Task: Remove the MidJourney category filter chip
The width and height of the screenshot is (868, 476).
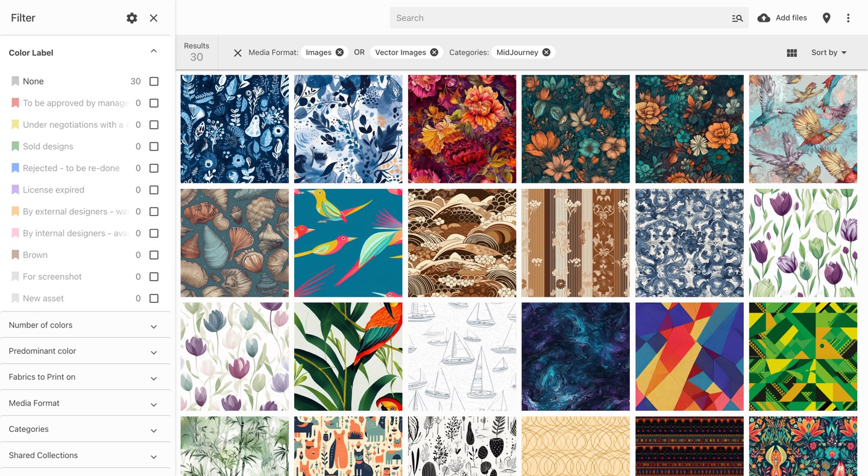Action: click(x=546, y=52)
